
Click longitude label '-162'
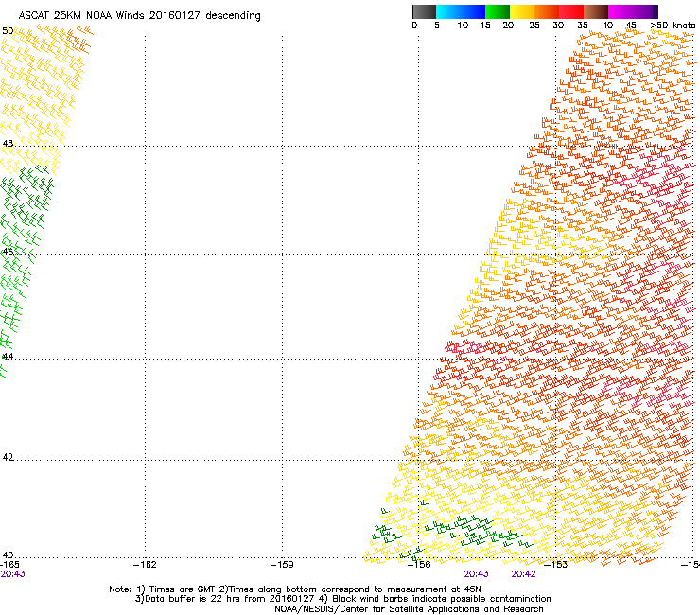click(x=145, y=565)
